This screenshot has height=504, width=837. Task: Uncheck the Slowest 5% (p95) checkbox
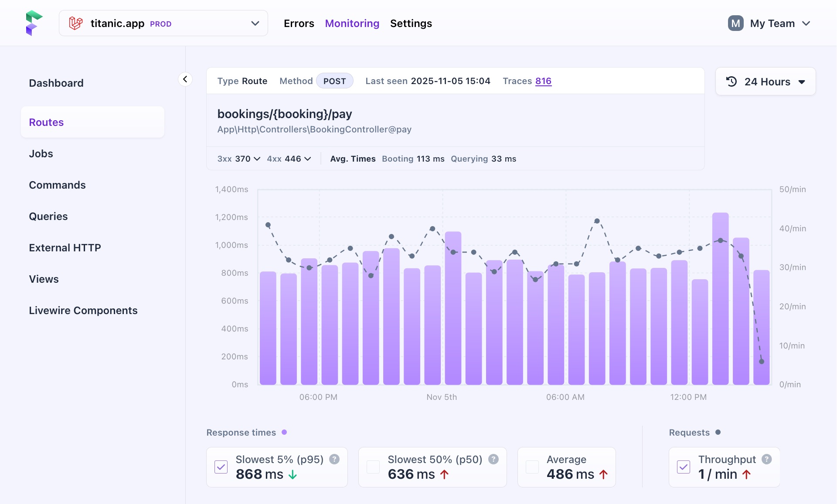click(221, 467)
